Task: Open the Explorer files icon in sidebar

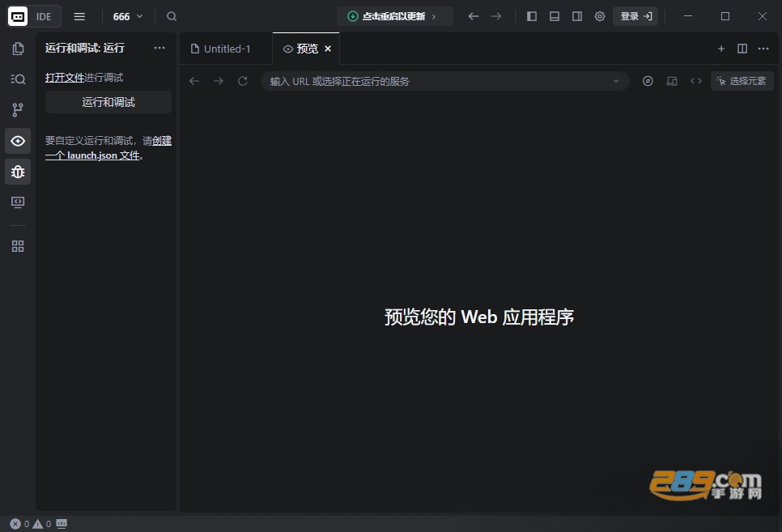Action: pyautogui.click(x=18, y=49)
